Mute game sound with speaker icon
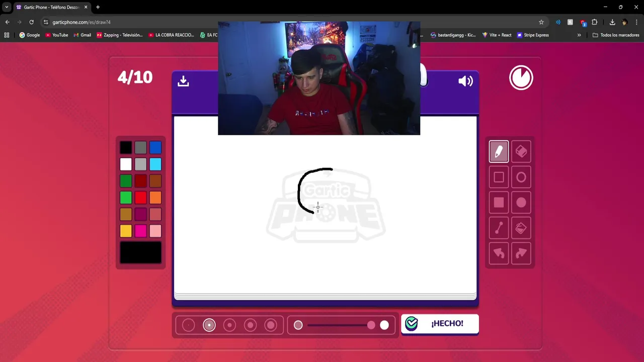 pos(465,81)
